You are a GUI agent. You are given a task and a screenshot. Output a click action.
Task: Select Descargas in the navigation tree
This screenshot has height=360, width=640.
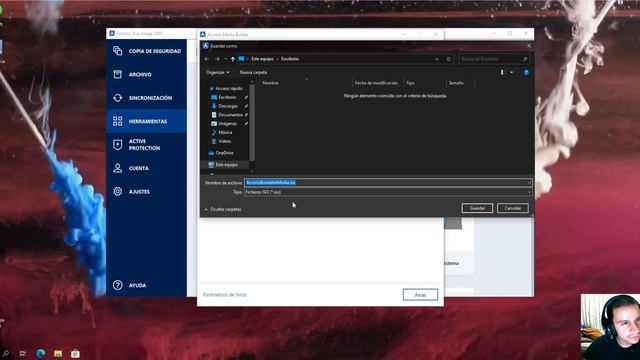pos(228,106)
